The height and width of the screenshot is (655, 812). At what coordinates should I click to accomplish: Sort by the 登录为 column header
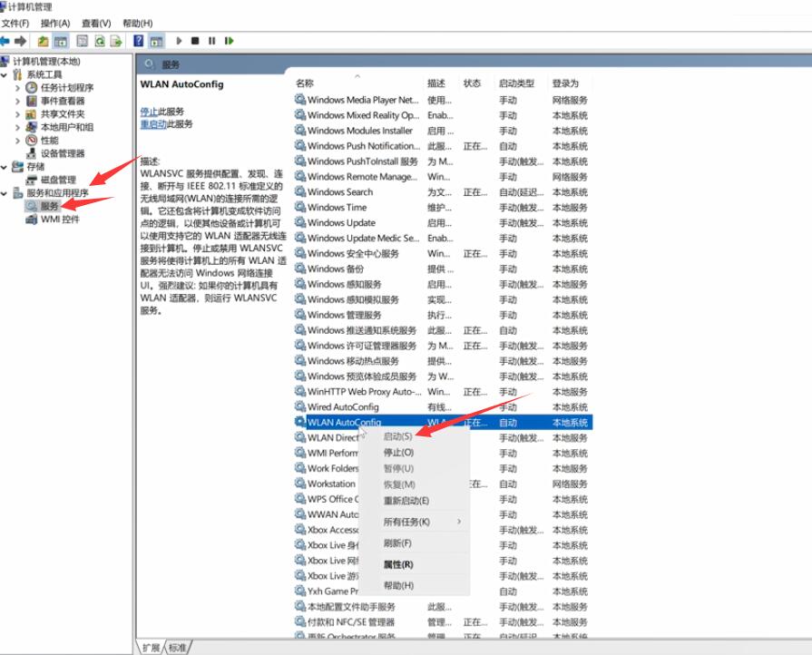click(565, 83)
